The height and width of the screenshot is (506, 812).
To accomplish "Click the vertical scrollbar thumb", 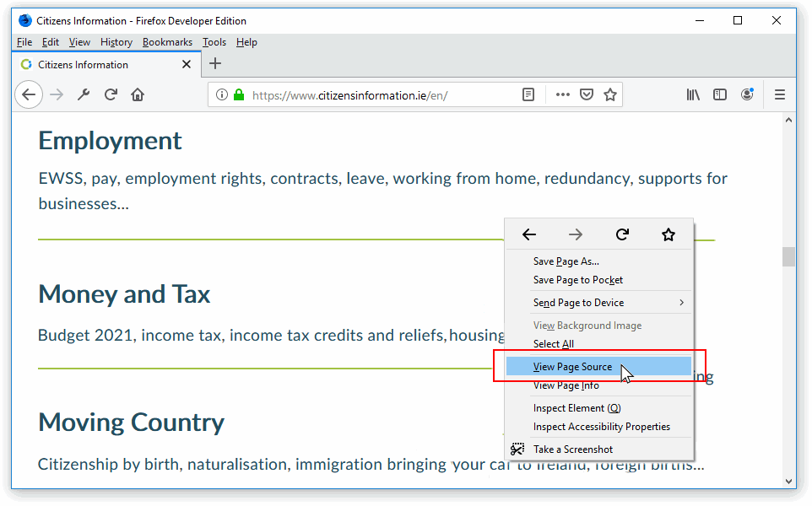I will (788, 256).
